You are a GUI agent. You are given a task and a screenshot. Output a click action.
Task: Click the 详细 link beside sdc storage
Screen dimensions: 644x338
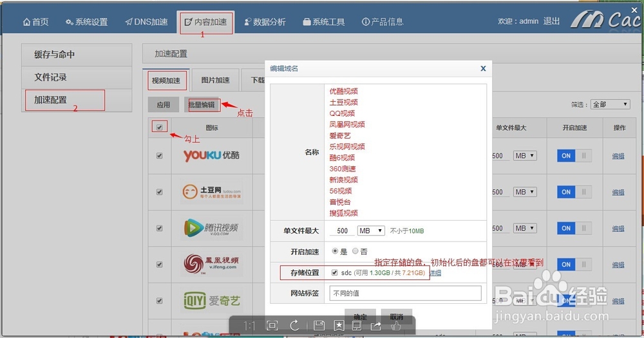point(435,273)
